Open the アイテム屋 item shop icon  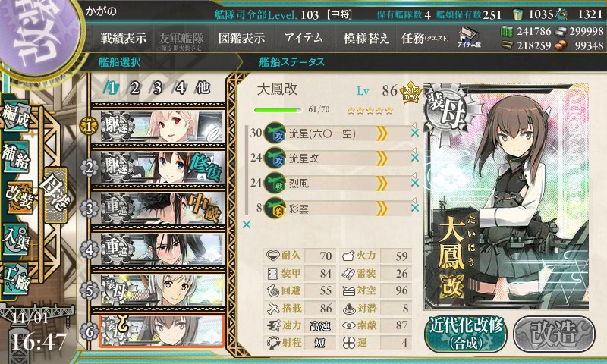(469, 37)
